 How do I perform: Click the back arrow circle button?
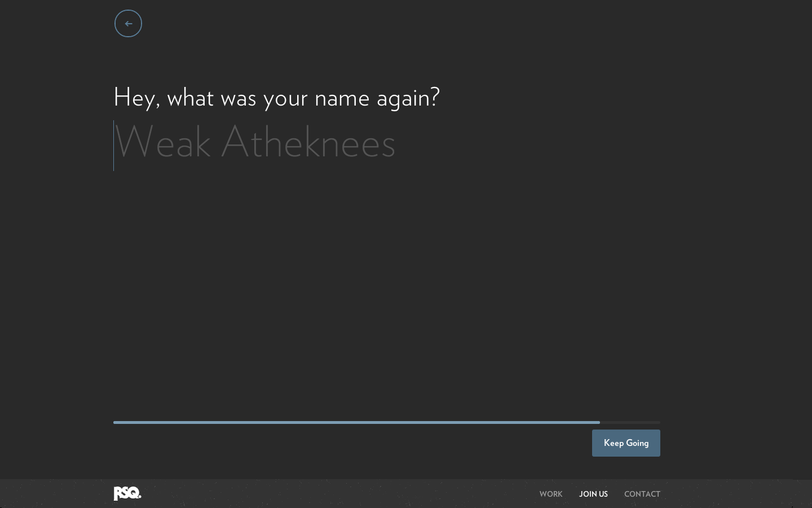pos(128,24)
